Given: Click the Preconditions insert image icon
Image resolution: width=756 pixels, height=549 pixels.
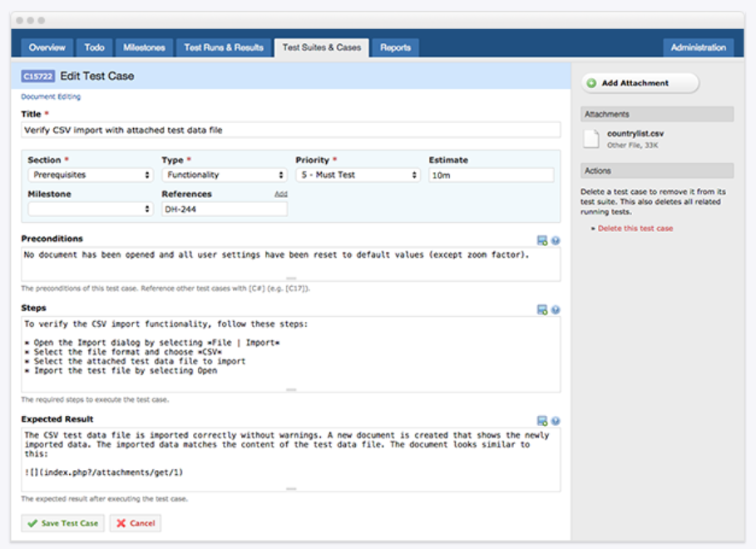Looking at the screenshot, I should tap(542, 240).
